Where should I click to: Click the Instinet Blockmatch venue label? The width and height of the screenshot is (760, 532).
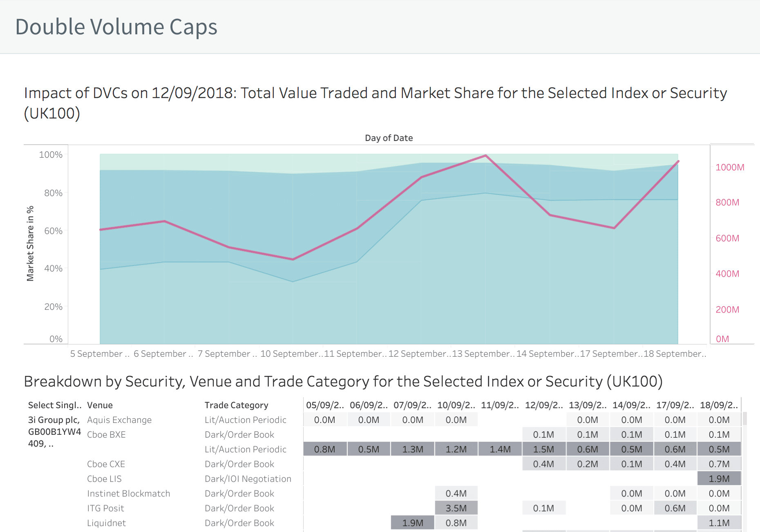point(128,494)
